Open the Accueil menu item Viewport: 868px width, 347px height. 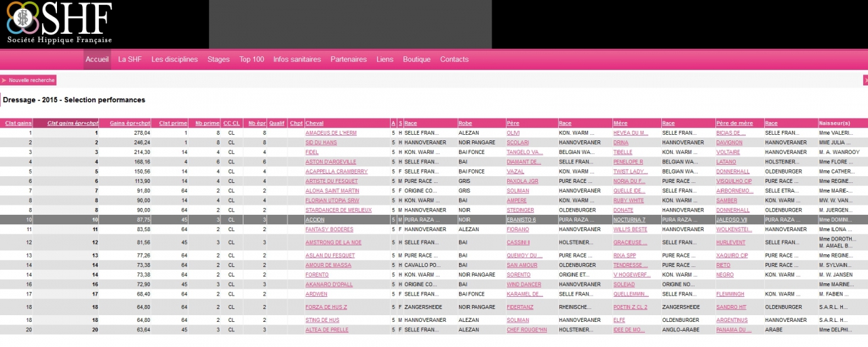(x=97, y=60)
